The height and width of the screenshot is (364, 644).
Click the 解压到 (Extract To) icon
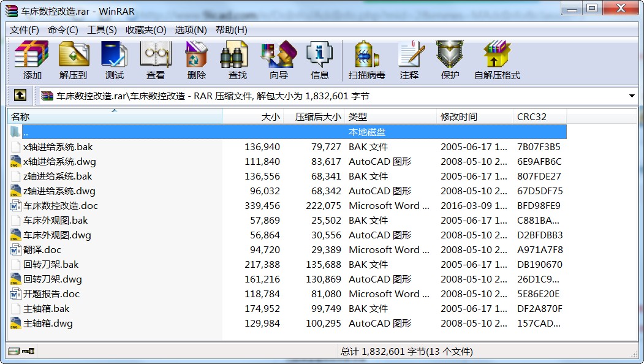74,60
